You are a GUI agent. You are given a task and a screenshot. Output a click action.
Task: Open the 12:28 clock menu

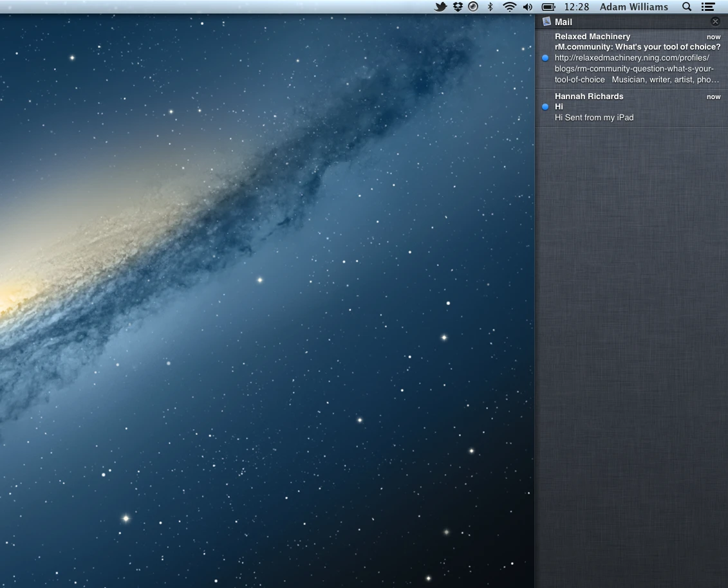coord(576,7)
